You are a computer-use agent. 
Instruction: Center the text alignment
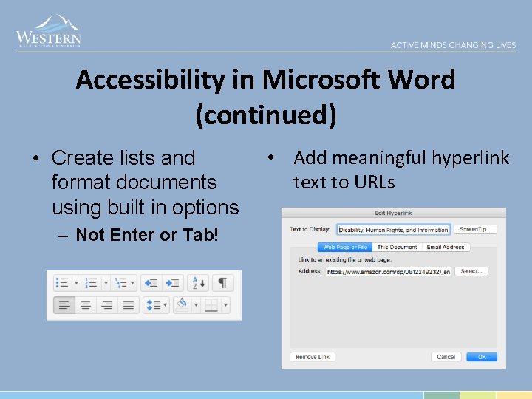point(86,305)
